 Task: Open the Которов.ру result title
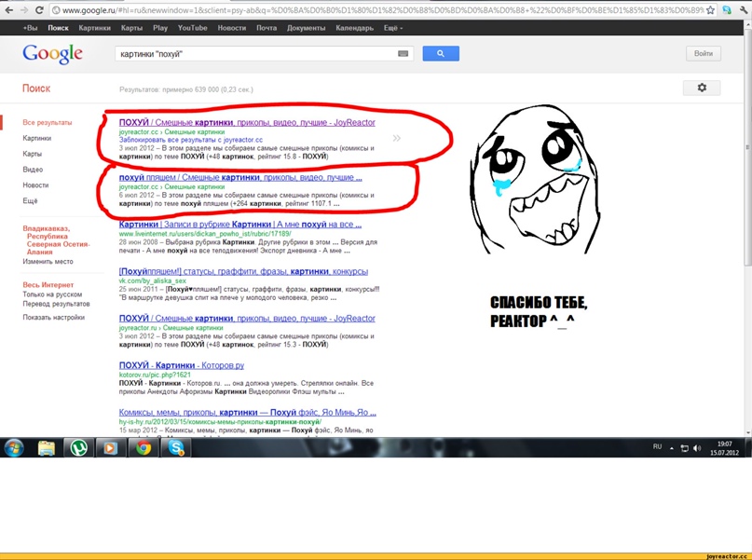click(x=182, y=365)
